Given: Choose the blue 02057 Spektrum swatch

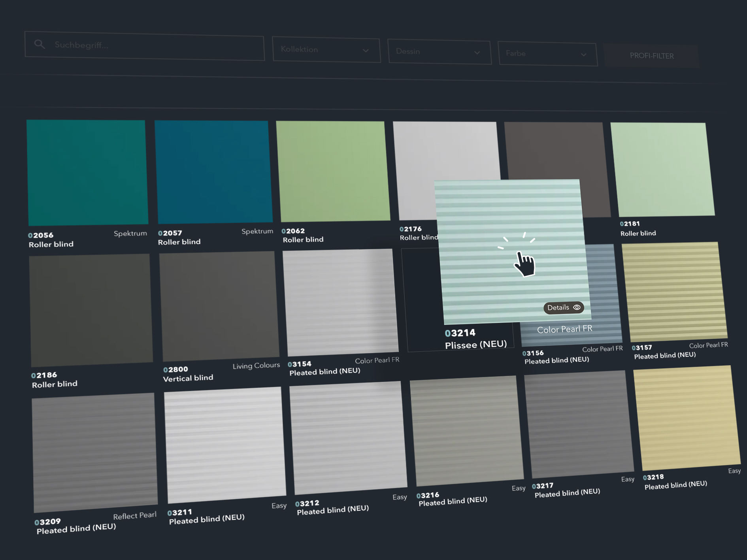Looking at the screenshot, I should [x=213, y=172].
